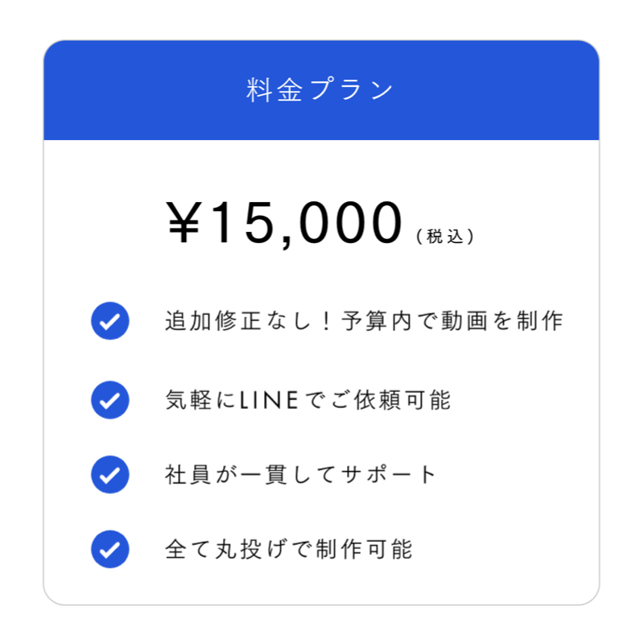Image resolution: width=644 pixels, height=644 pixels.
Task: Click the yen symbol in the price
Action: [184, 223]
